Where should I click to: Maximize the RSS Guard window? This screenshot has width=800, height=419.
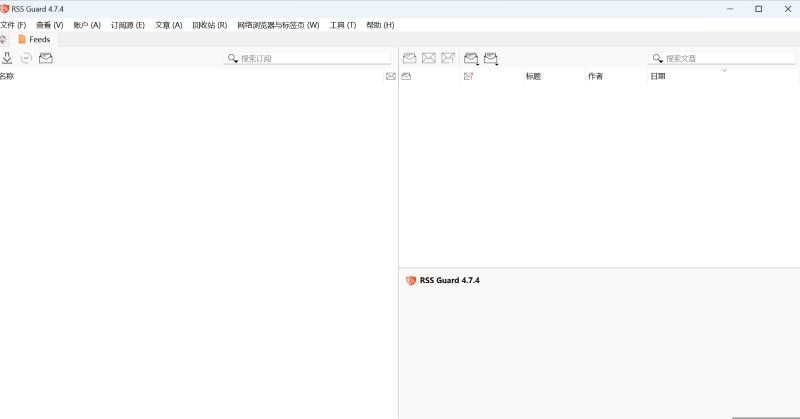(x=759, y=9)
